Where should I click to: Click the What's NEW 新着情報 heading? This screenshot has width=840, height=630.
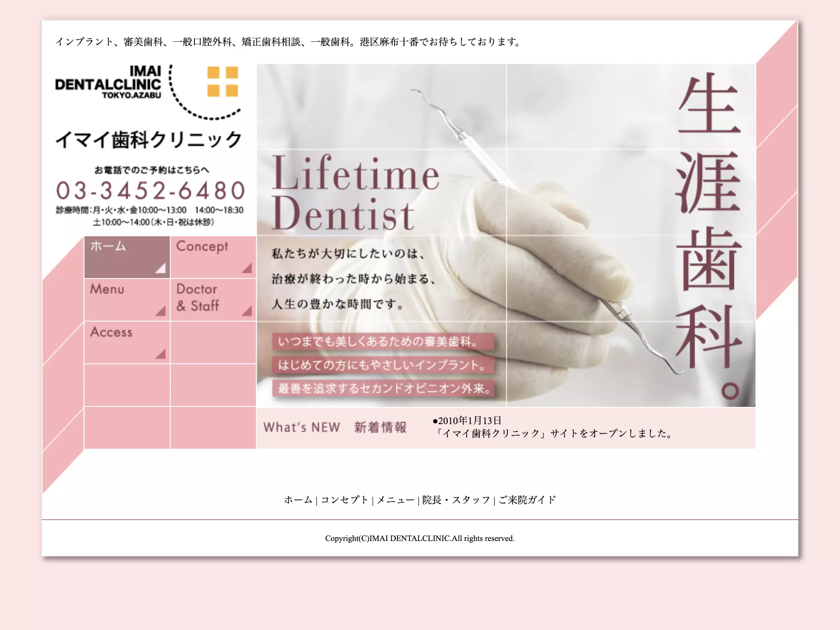[x=335, y=427]
